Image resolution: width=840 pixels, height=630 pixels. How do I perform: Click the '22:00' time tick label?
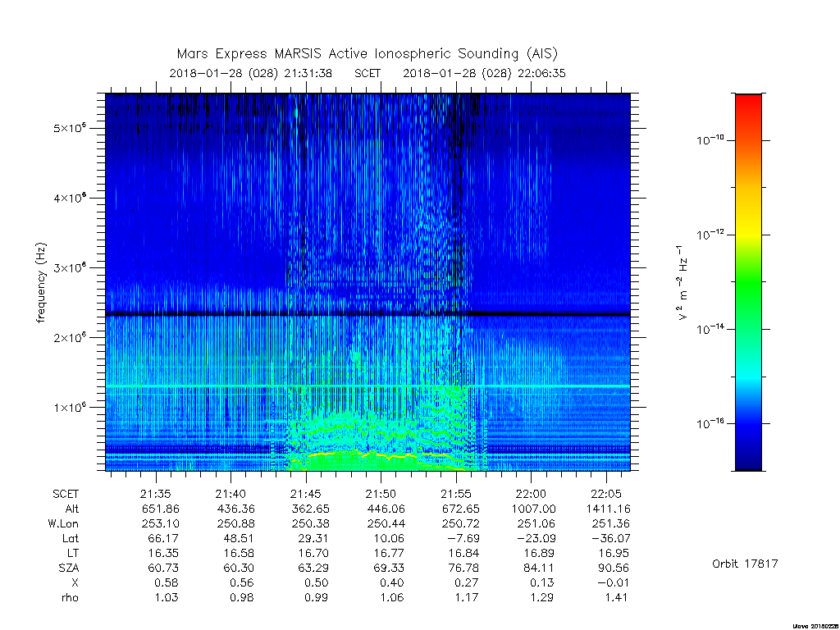[x=531, y=494]
